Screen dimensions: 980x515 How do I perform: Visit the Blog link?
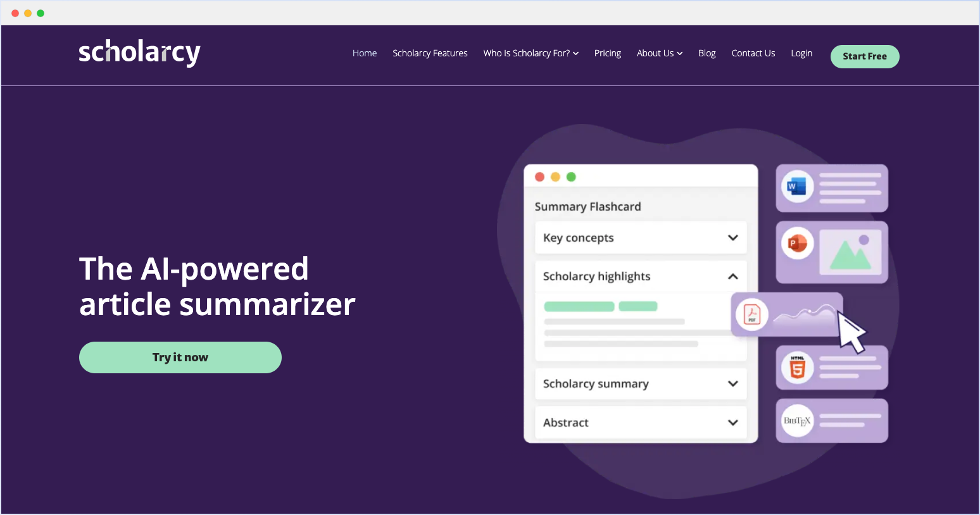(707, 53)
